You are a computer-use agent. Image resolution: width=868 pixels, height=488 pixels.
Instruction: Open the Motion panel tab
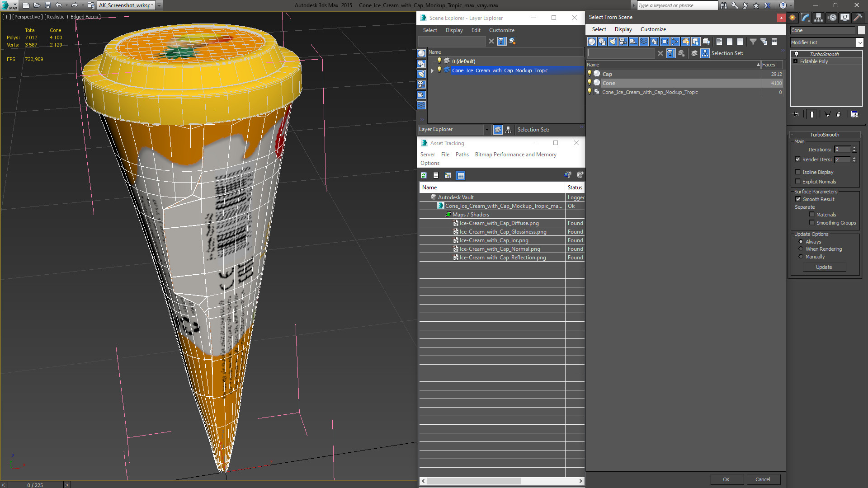pyautogui.click(x=832, y=18)
